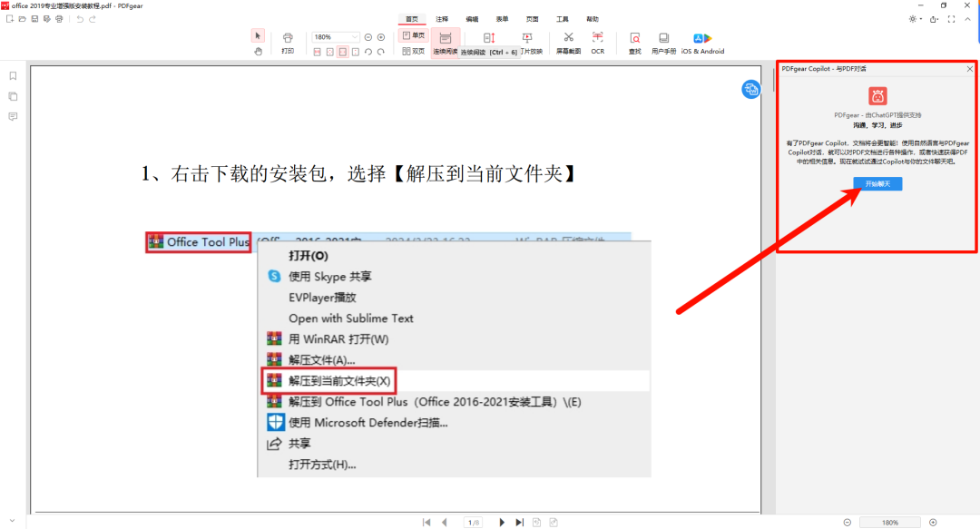This screenshot has width=980, height=529.
Task: Click zoom-in plus control in bottom status bar
Action: [933, 522]
